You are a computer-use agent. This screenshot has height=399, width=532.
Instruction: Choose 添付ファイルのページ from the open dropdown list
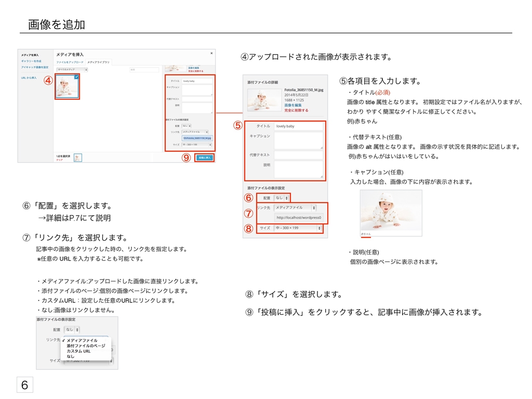coord(86,345)
